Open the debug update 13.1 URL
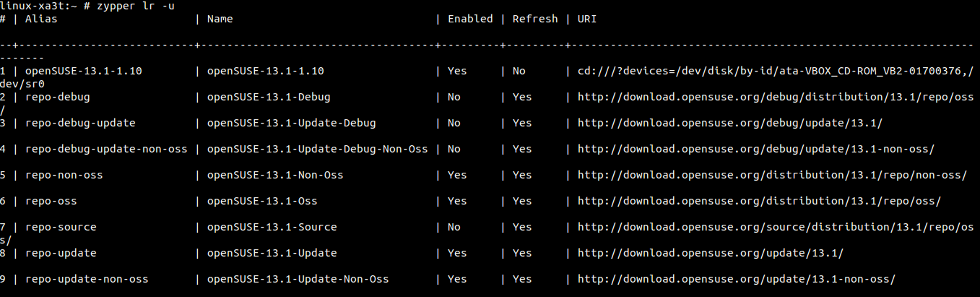This screenshot has height=297, width=980. pyautogui.click(x=729, y=123)
